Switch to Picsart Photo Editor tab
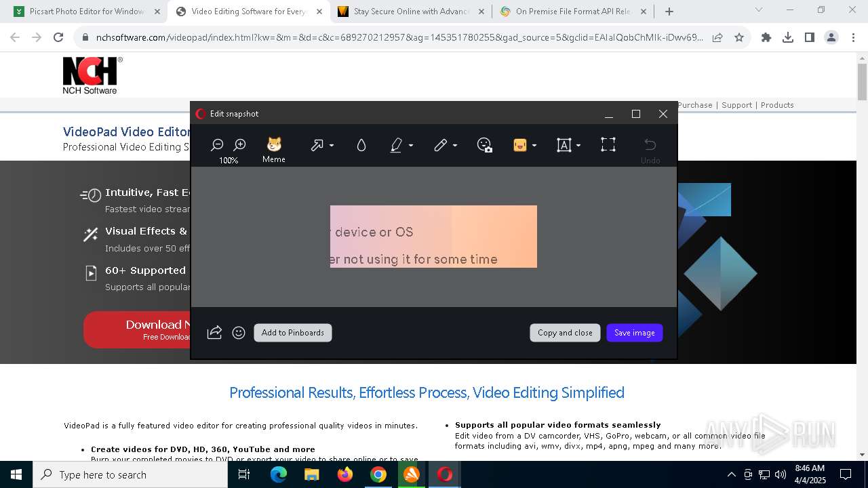868x488 pixels. (x=87, y=12)
